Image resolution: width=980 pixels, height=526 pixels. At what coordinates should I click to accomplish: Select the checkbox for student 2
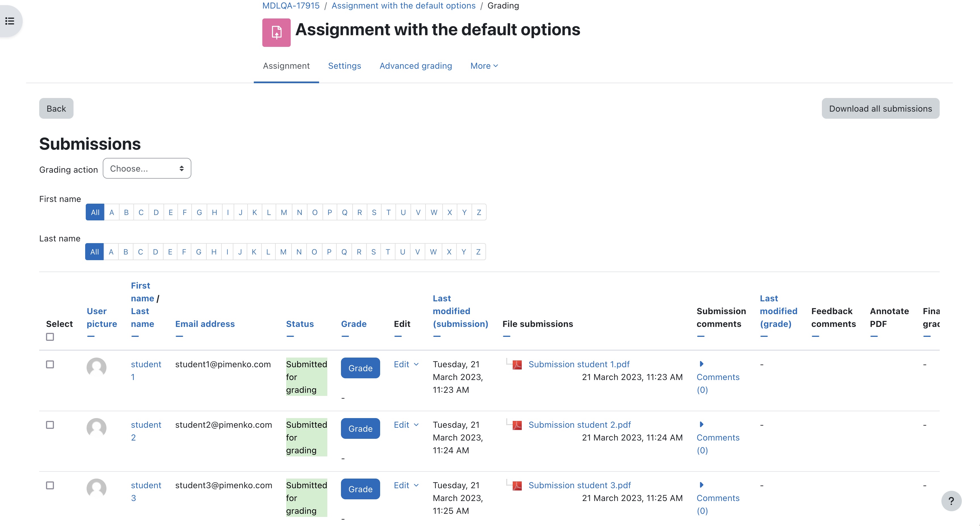coord(50,425)
